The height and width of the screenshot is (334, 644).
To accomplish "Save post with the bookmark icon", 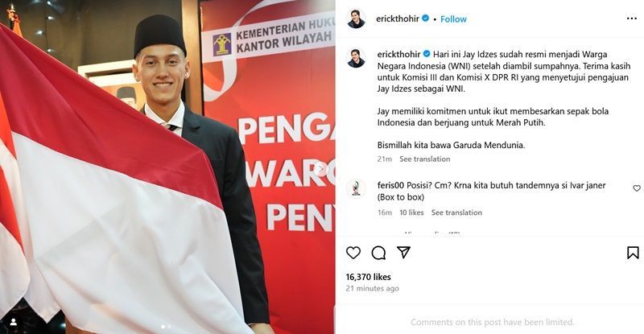I will click(x=633, y=253).
